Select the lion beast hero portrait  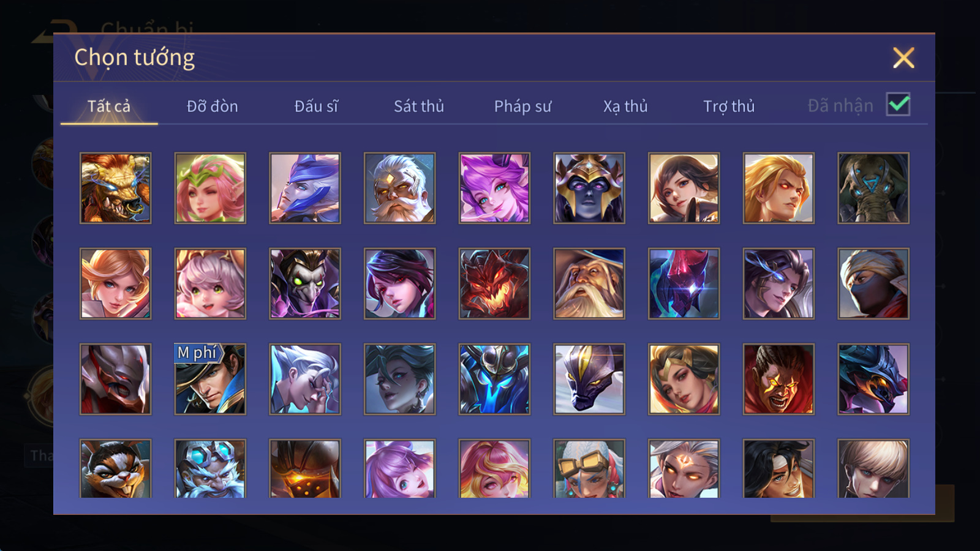(x=115, y=188)
